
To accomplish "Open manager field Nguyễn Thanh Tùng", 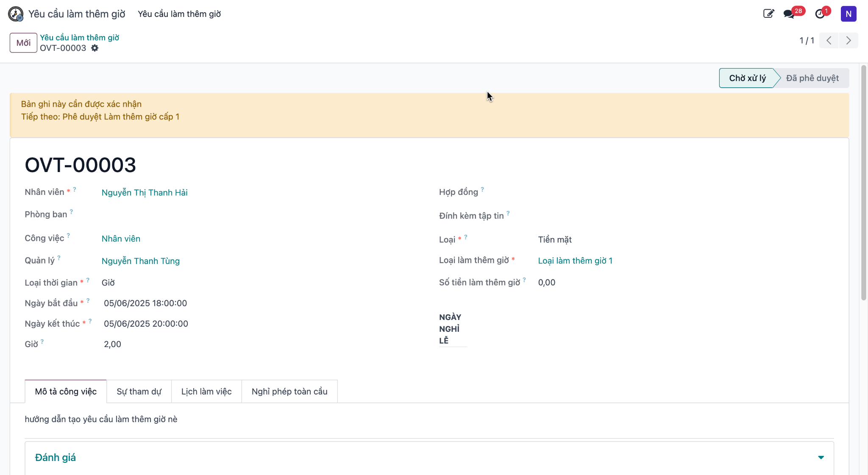I will 141,261.
